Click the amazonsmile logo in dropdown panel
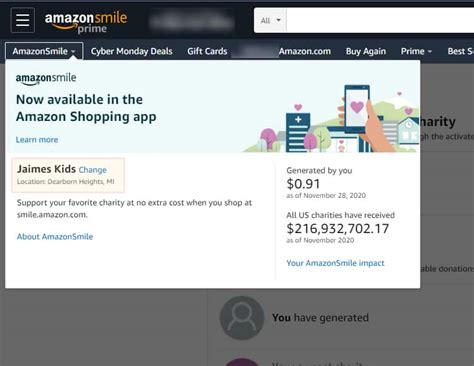Screen dimensions: 474x366 tap(46, 79)
